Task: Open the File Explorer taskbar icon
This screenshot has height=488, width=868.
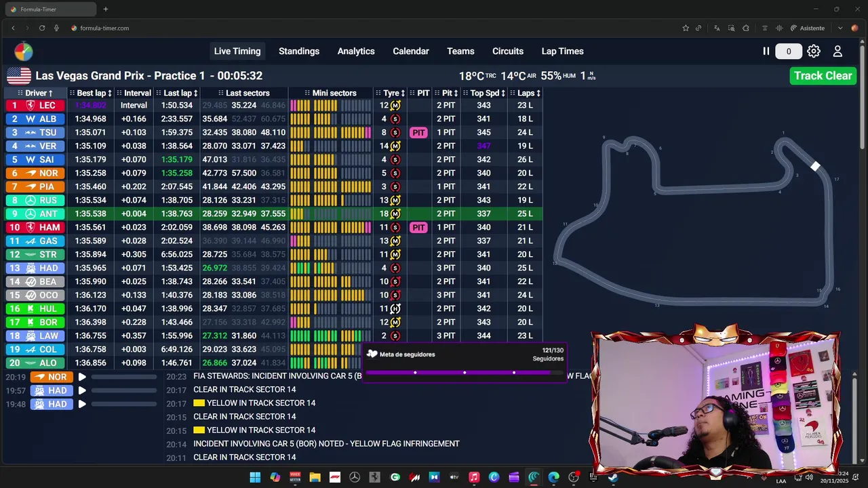Action: 315,477
